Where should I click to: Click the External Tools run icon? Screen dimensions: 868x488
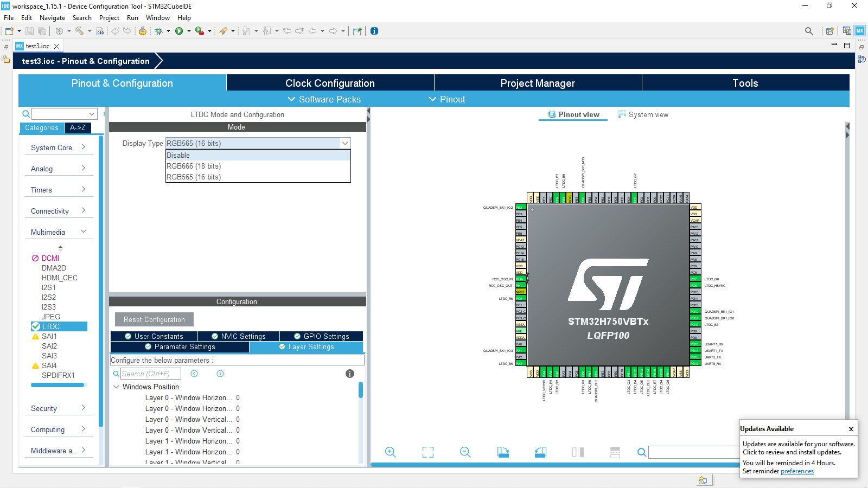(x=200, y=31)
